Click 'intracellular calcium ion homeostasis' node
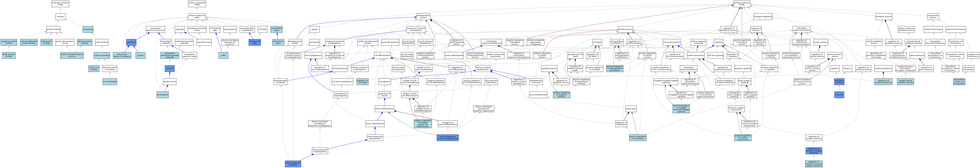Image resolution: width=980 pixels, height=168 pixels. pos(959,82)
